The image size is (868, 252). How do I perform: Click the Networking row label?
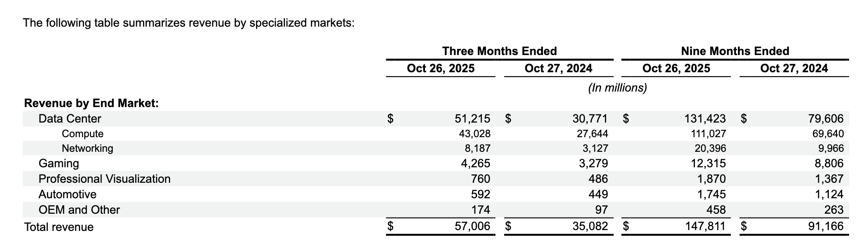87,148
